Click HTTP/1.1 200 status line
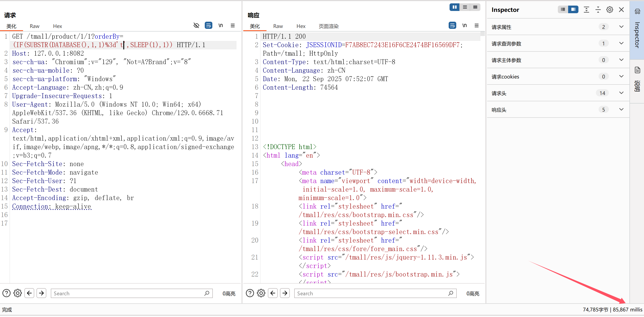This screenshot has width=644, height=317. (x=284, y=36)
